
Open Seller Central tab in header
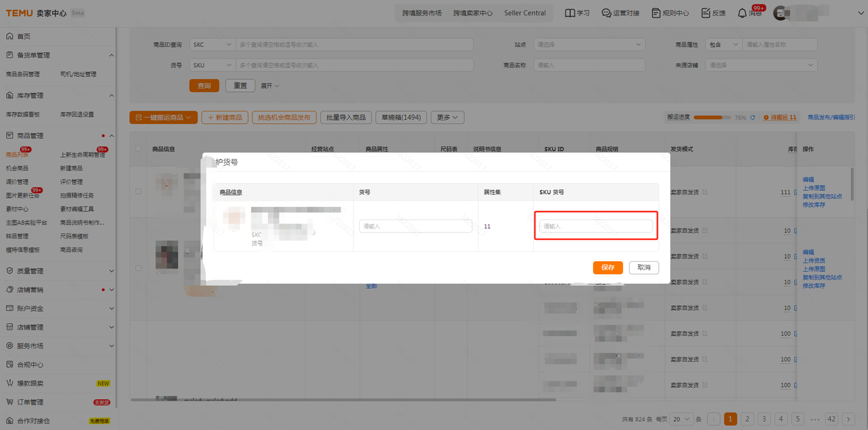(x=524, y=13)
